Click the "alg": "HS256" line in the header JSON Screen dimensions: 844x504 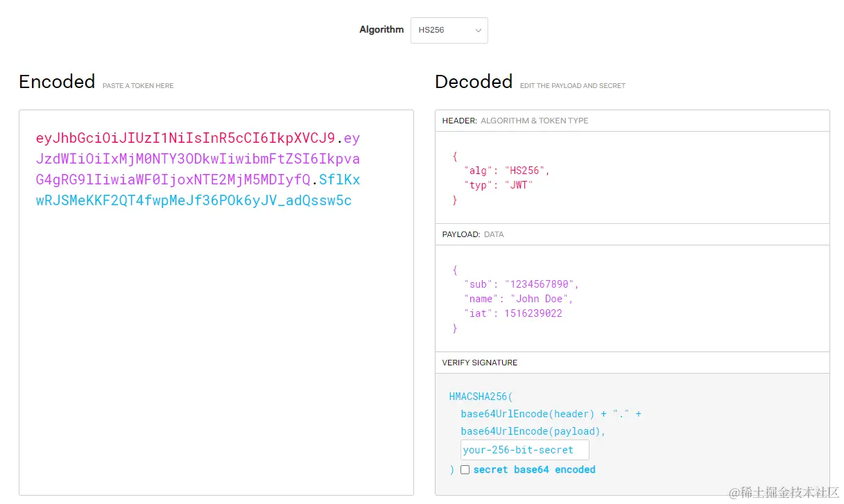click(506, 171)
